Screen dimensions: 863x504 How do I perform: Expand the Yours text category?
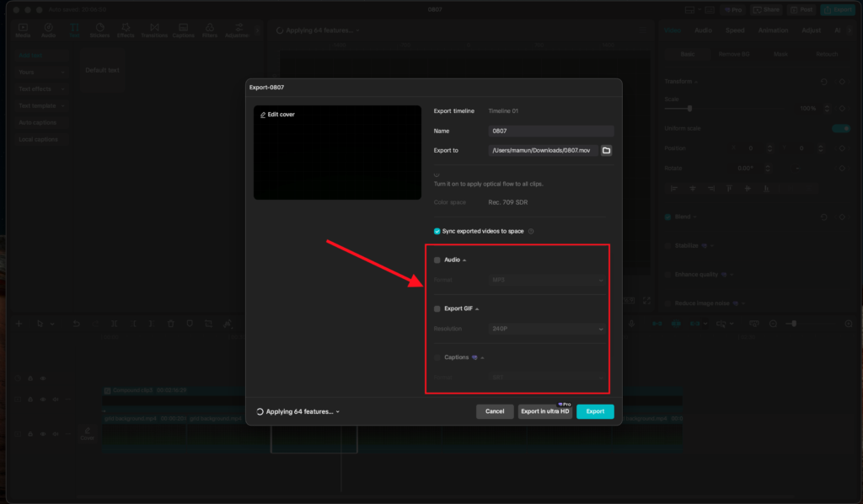click(x=41, y=72)
